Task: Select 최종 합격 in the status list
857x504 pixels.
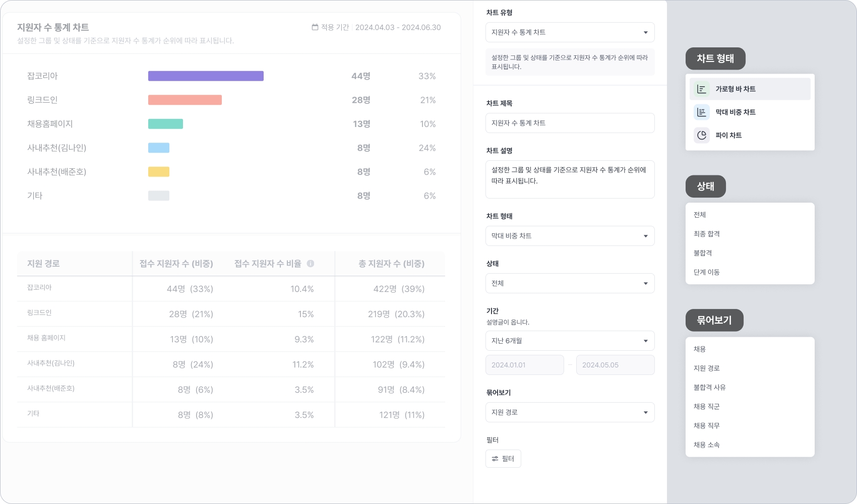Action: (707, 234)
